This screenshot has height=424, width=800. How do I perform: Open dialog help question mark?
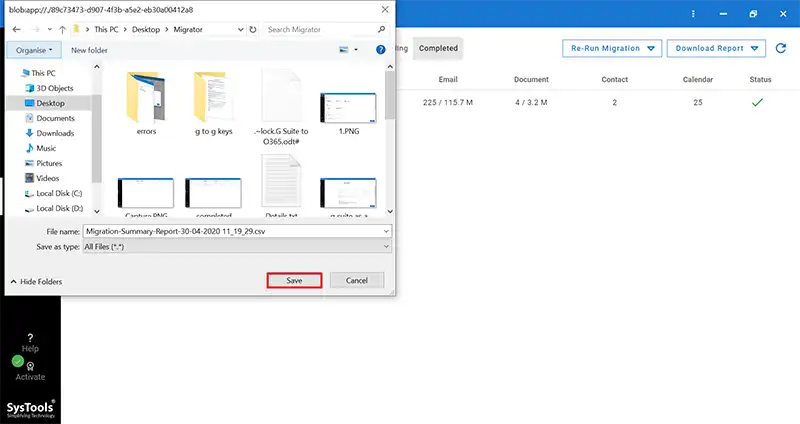(x=381, y=49)
